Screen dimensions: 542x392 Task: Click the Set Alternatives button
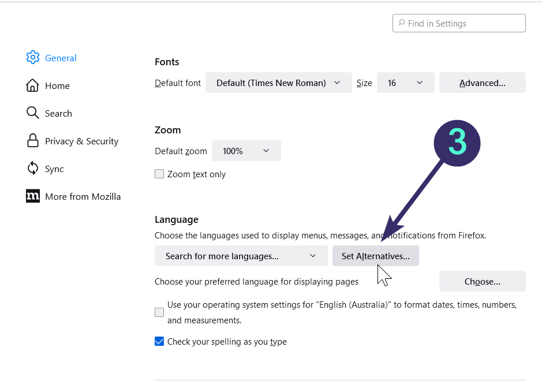pos(375,256)
